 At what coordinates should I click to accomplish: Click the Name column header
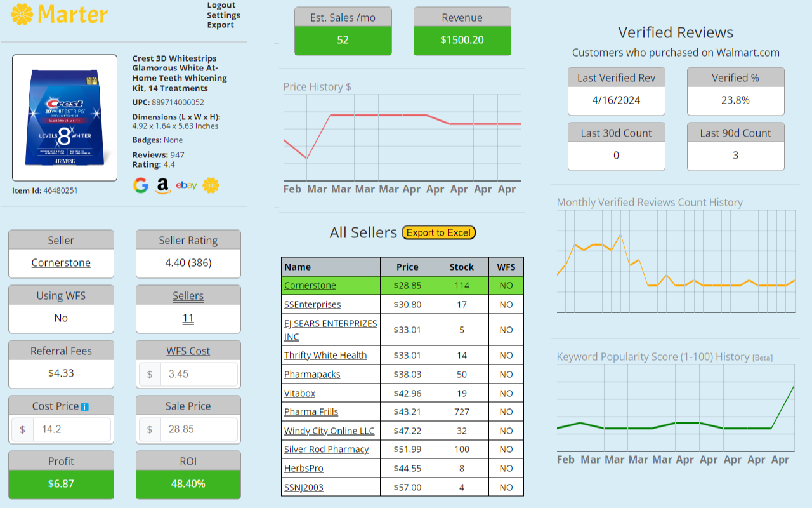(331, 267)
